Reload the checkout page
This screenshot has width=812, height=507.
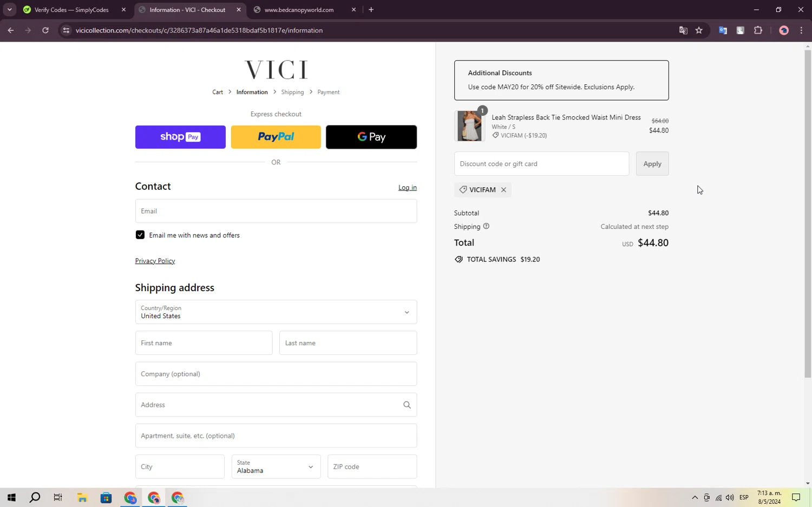[x=45, y=30]
